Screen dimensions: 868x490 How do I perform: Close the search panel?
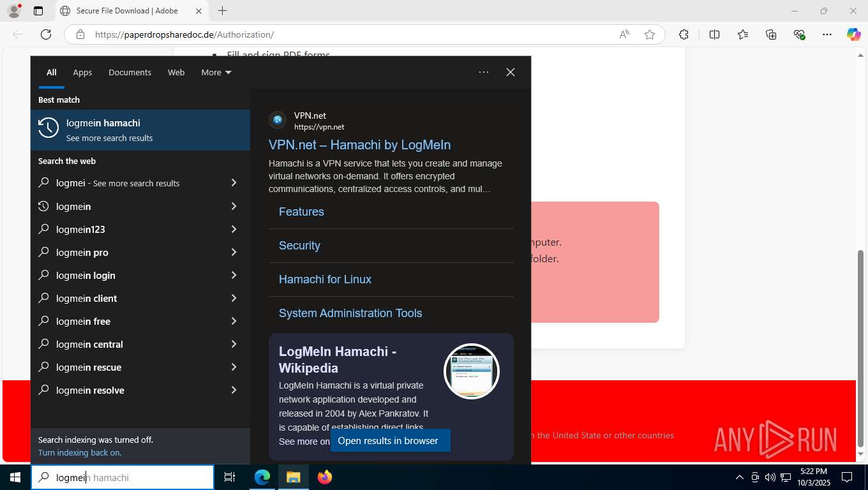tap(511, 72)
